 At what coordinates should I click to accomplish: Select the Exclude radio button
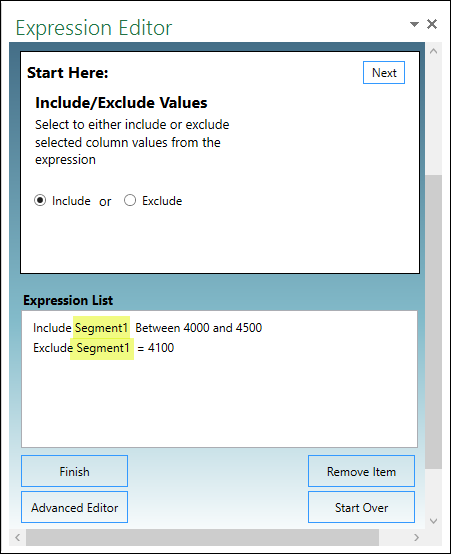[x=130, y=200]
